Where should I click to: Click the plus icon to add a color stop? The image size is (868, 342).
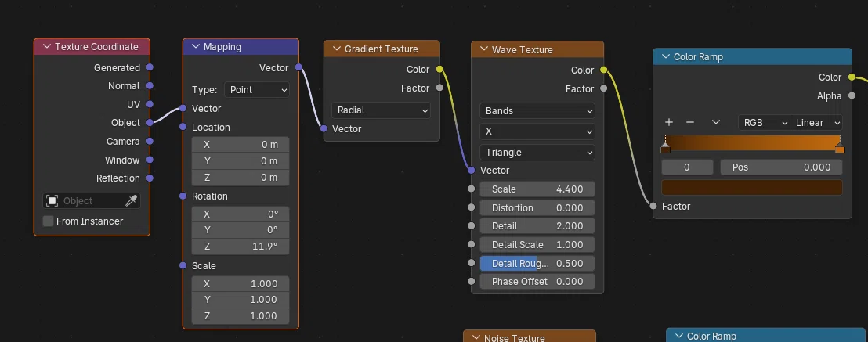[x=669, y=122]
